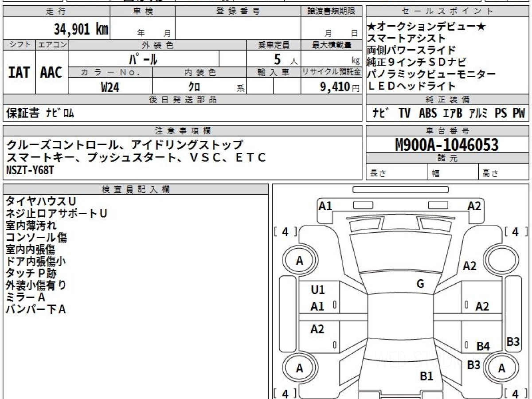Screen dimensions: 532x399
Task: Click the 登録番号 header cell
Action: [238, 12]
